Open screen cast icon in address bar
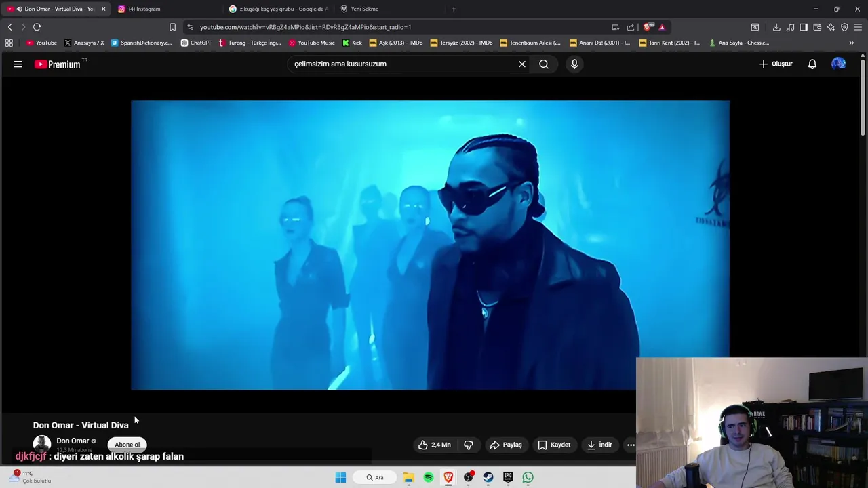 point(615,27)
